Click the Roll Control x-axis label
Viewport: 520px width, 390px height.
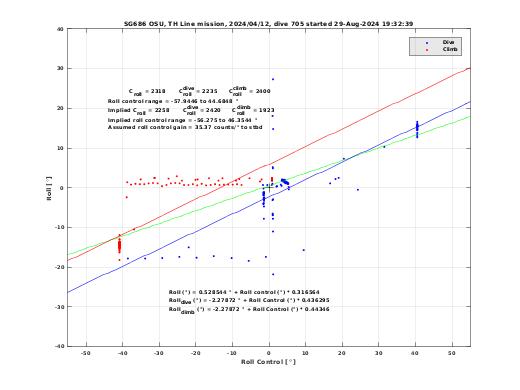point(268,362)
